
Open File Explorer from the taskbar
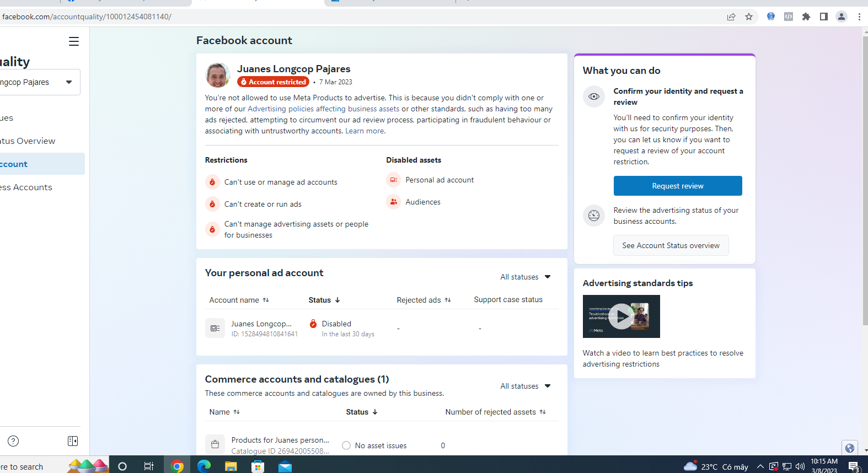231,466
